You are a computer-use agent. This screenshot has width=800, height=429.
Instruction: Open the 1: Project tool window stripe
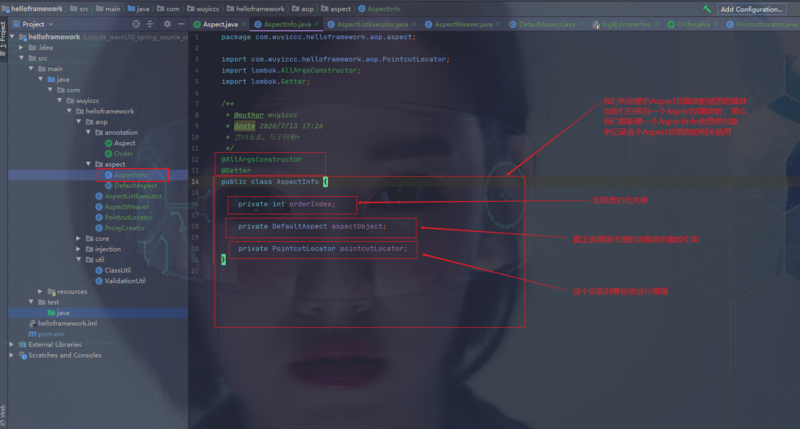point(3,36)
